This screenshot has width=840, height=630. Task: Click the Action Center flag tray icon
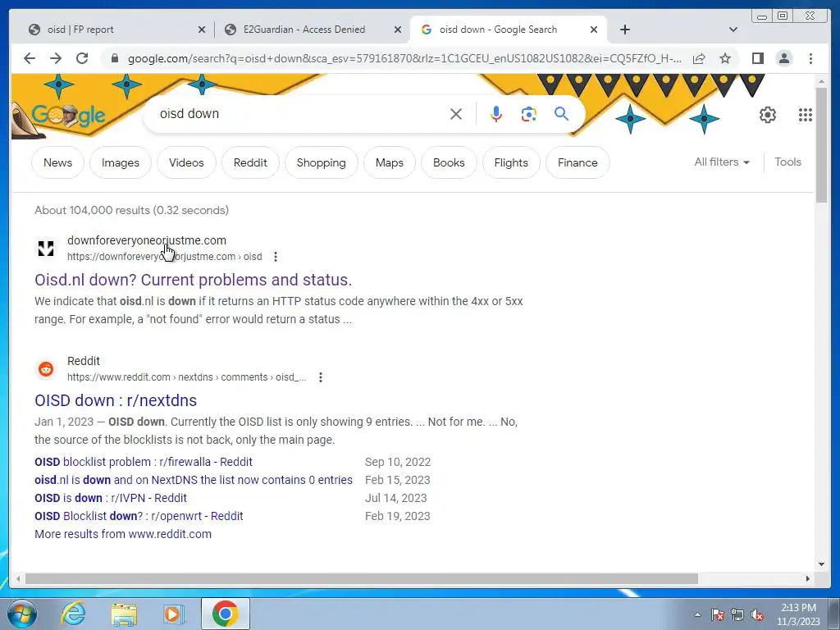[x=718, y=614]
